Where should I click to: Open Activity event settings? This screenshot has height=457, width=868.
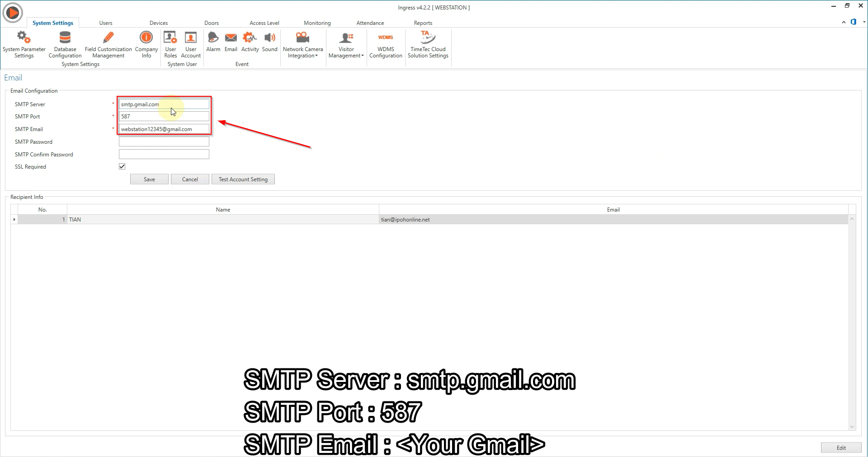tap(250, 42)
